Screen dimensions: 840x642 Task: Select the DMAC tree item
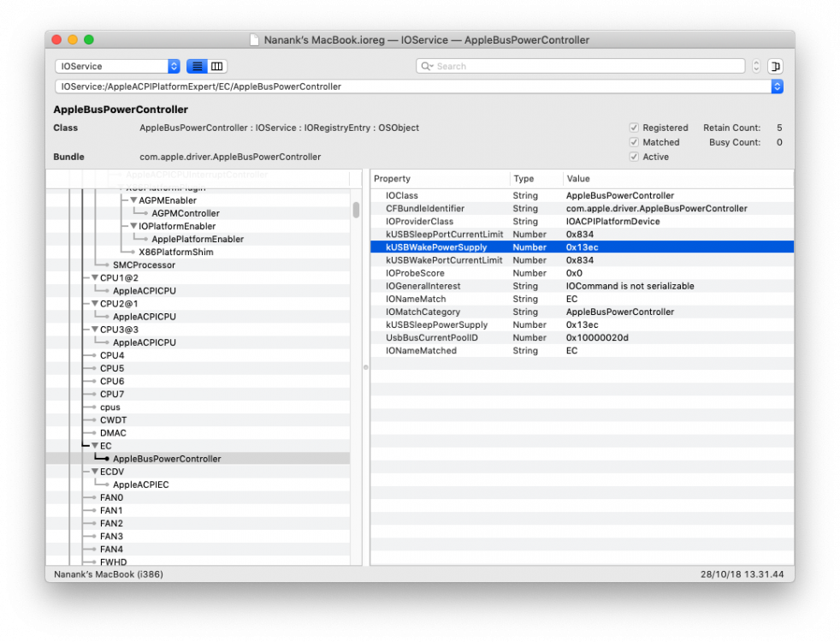click(x=113, y=432)
